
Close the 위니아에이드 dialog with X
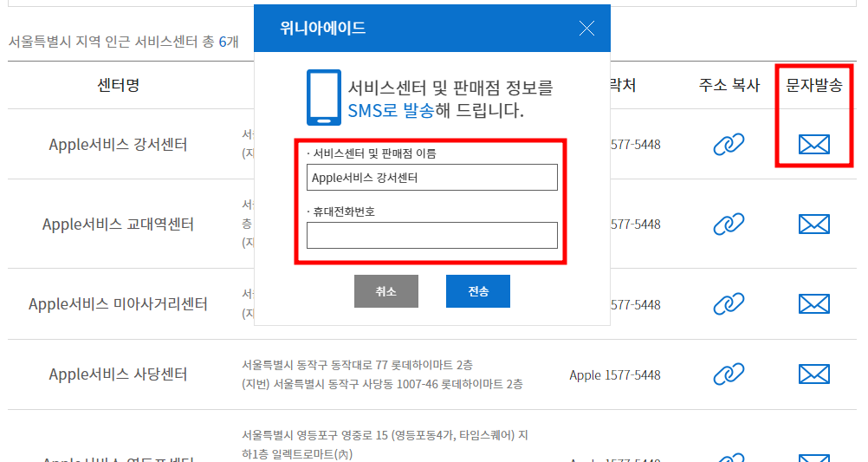(586, 29)
